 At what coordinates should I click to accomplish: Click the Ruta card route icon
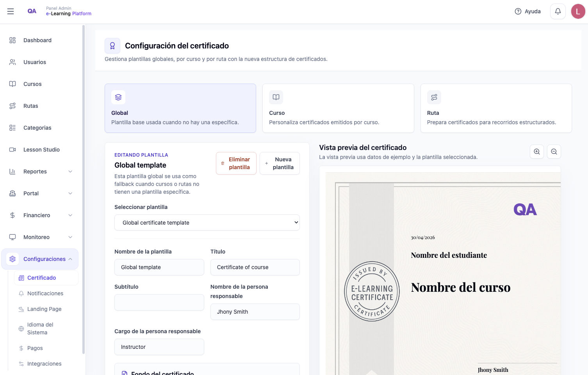click(434, 97)
